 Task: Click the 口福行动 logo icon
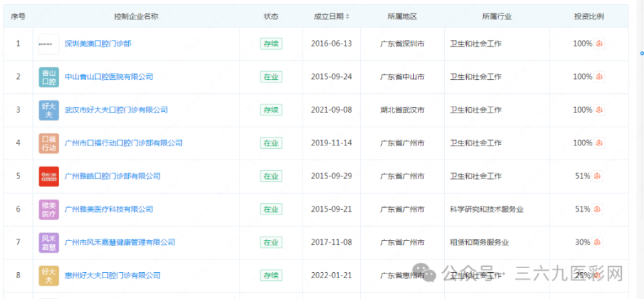pyautogui.click(x=49, y=143)
